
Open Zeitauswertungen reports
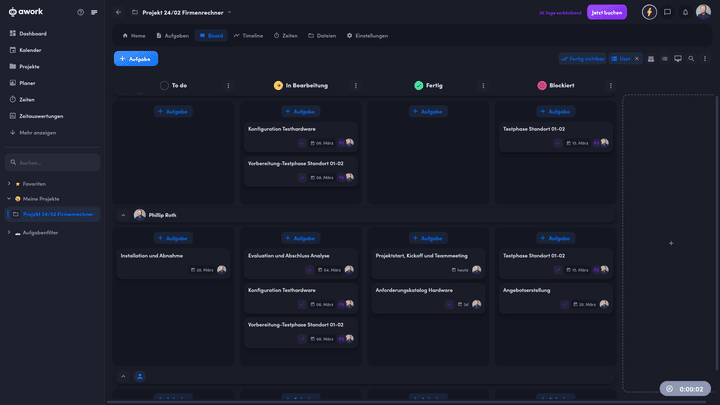click(x=36, y=116)
